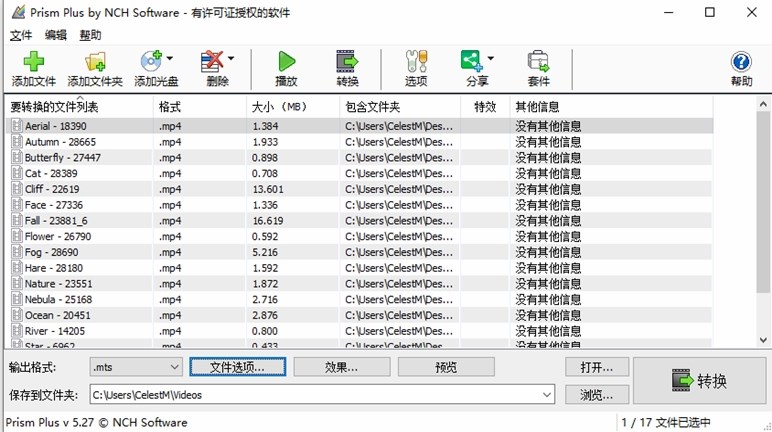
Task: Select the file icon for Butterfly - 27447
Action: 17,158
